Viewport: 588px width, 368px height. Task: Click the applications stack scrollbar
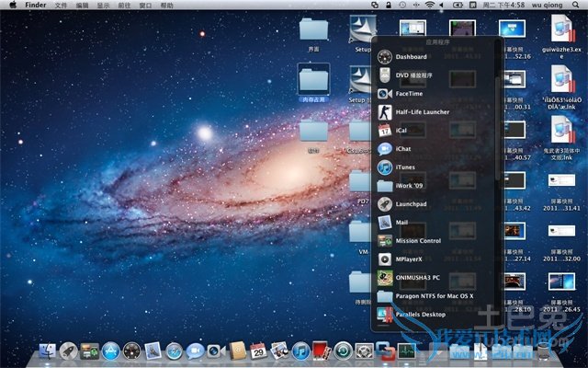[499, 129]
